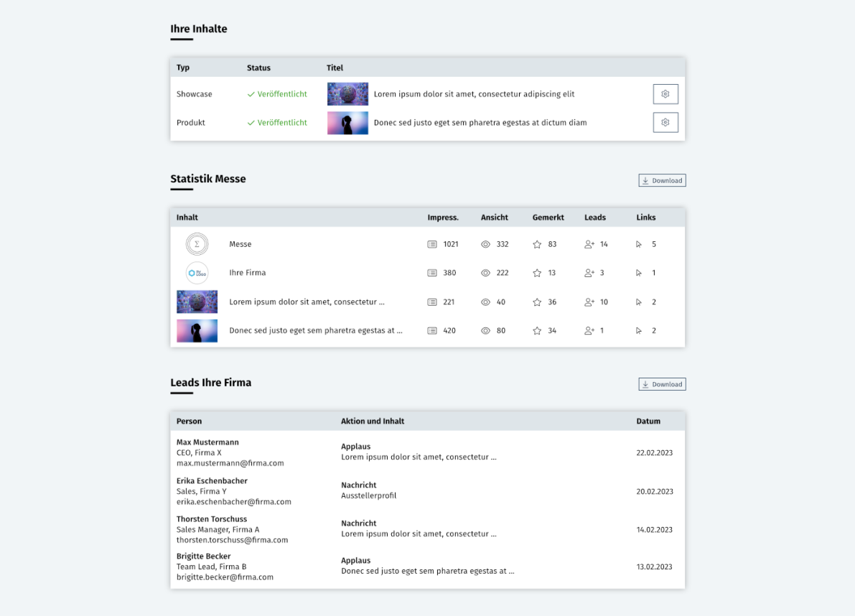Screen dimensions: 855x616
Task: Click Veröffentlicht status in Produkt row
Action: (x=277, y=123)
